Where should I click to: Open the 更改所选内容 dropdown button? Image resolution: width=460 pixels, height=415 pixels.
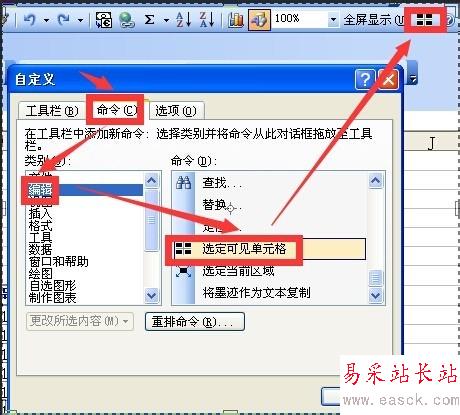coord(80,321)
